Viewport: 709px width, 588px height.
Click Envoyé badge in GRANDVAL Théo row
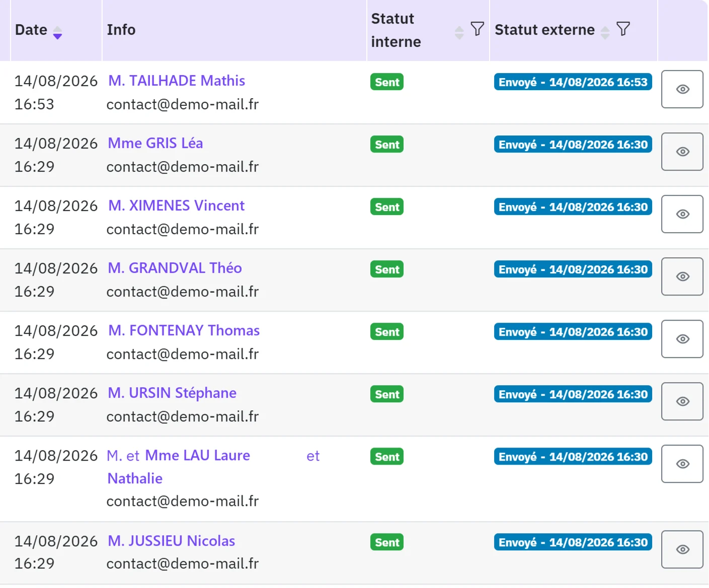[x=573, y=269]
